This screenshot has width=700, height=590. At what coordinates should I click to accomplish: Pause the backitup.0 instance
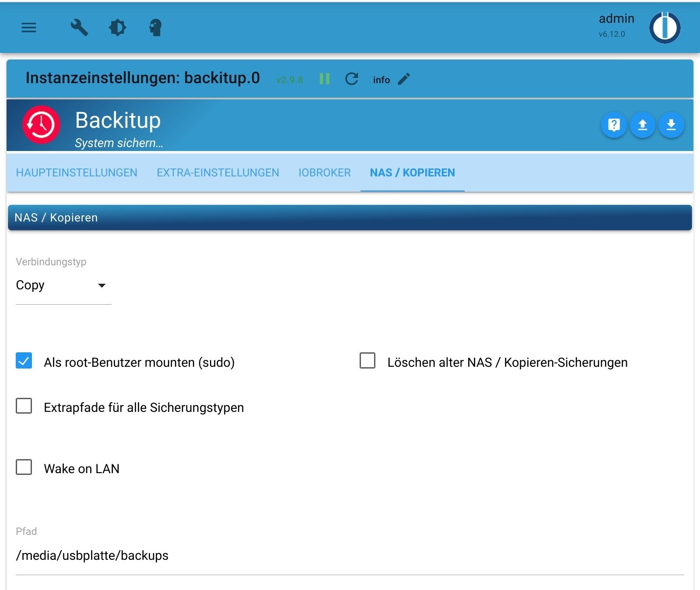pos(325,79)
